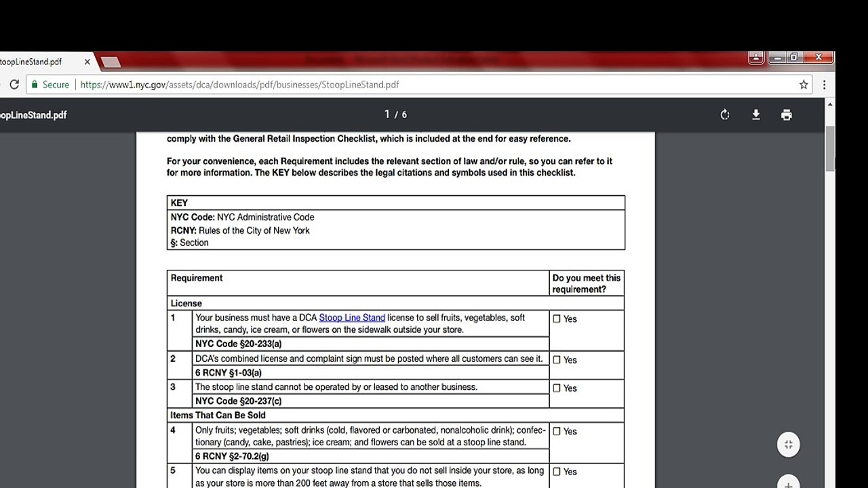Check Yes for requirement 1 license

coord(557,319)
